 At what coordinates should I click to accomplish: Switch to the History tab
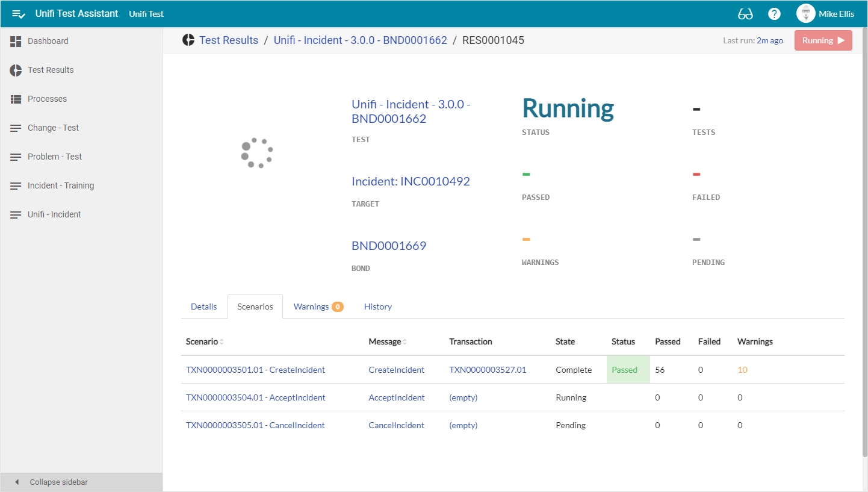tap(377, 307)
